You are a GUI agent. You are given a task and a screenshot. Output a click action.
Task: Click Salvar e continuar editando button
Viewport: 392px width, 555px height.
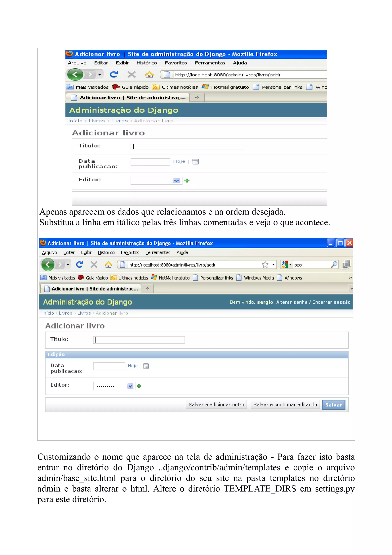(x=285, y=404)
